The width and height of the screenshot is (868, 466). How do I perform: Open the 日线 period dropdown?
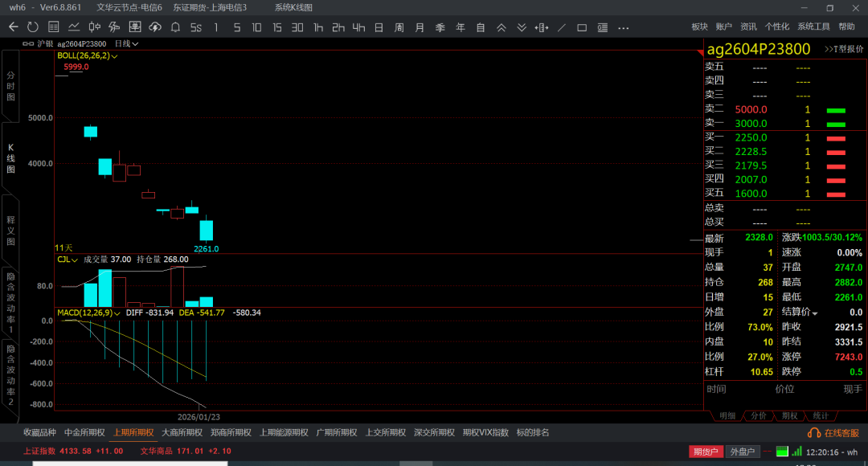[126, 43]
